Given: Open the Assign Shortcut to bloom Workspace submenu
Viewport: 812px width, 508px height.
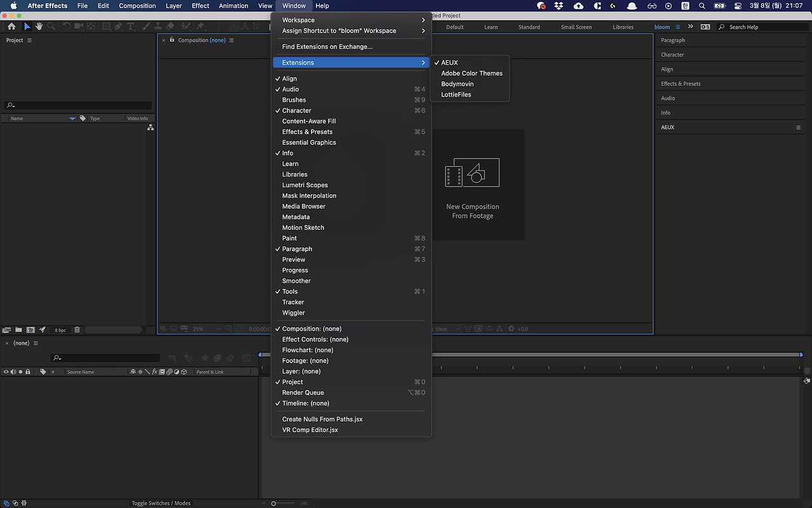Looking at the screenshot, I should point(351,31).
